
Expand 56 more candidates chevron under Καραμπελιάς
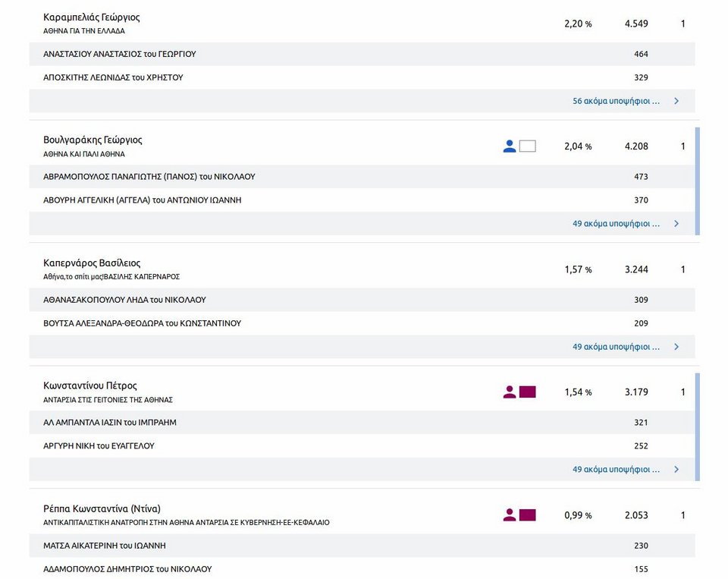(676, 101)
